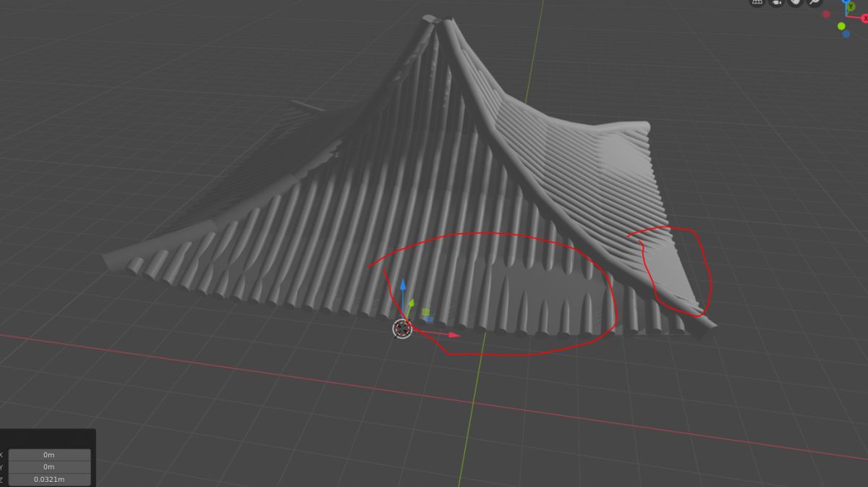Click the bright green unlabeled gizmo dot
The width and height of the screenshot is (868, 487).
click(841, 26)
